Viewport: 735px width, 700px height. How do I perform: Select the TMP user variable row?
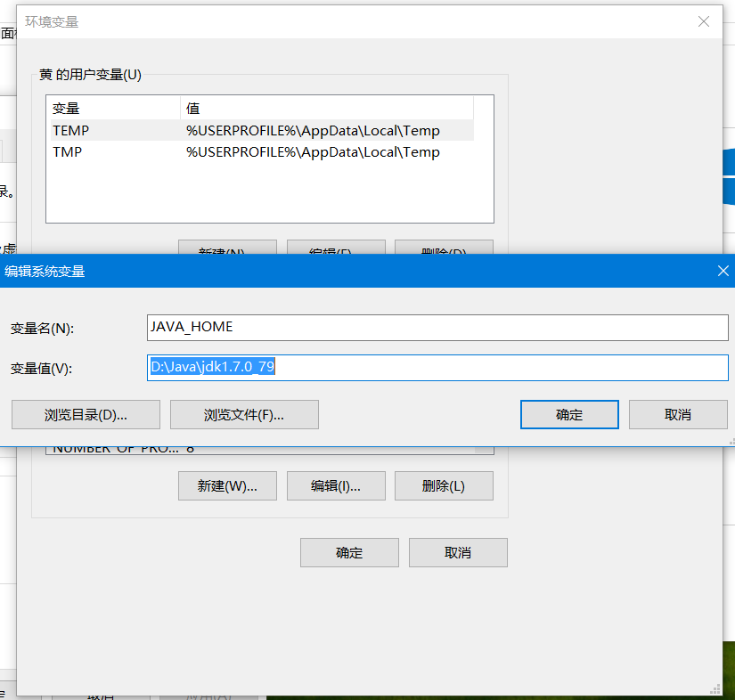click(x=262, y=151)
